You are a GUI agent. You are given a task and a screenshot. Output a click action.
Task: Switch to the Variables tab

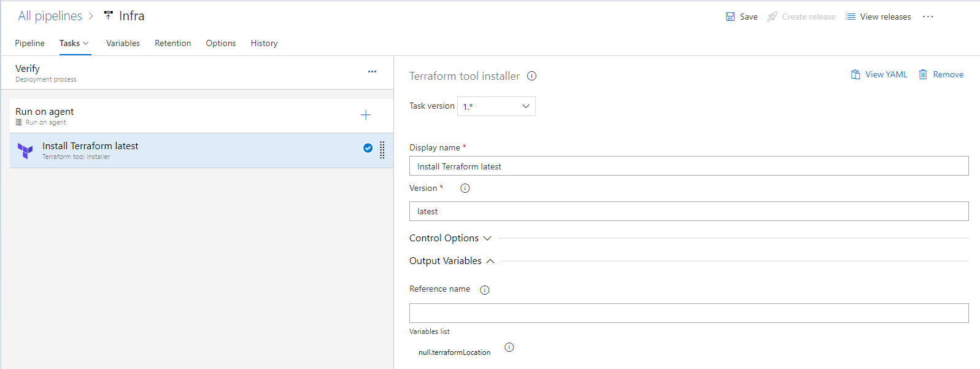click(x=123, y=43)
